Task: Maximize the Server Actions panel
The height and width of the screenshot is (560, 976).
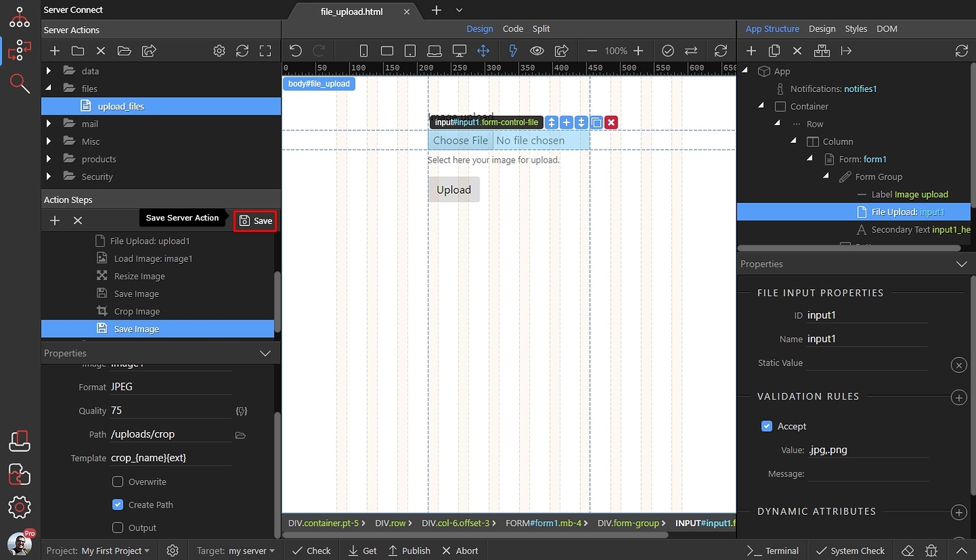Action: (265, 51)
